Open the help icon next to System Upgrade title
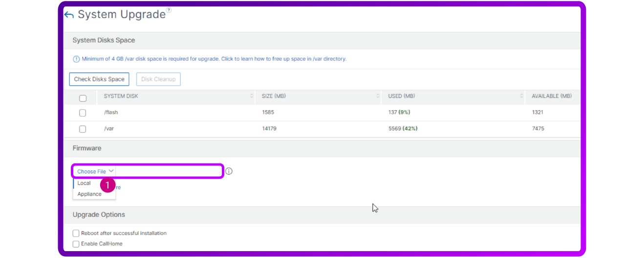The width and height of the screenshot is (644, 258). (169, 10)
